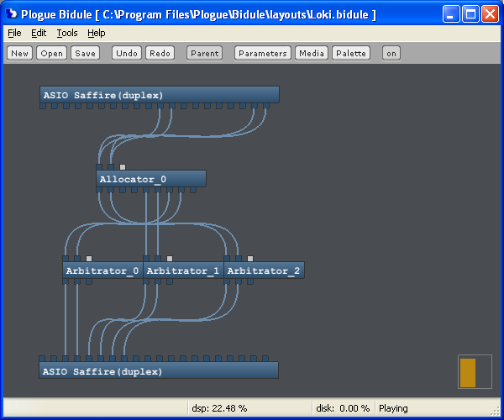This screenshot has height=420, width=504.
Task: Save the layout with the Save button
Action: pyautogui.click(x=85, y=54)
